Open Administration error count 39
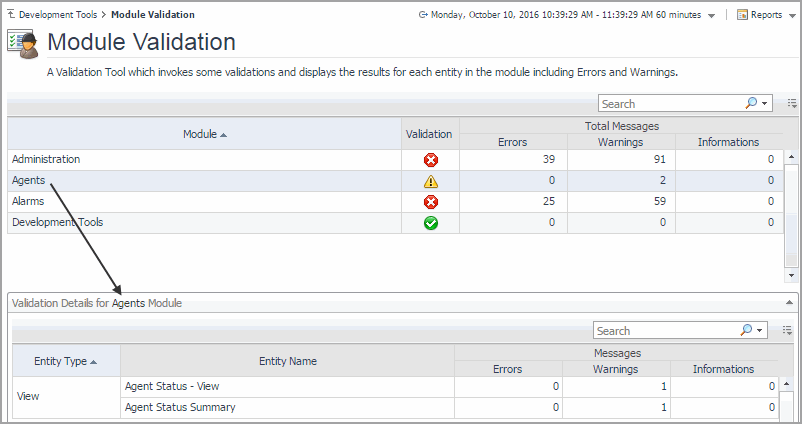Viewport: 802px width, 424px height. click(548, 160)
